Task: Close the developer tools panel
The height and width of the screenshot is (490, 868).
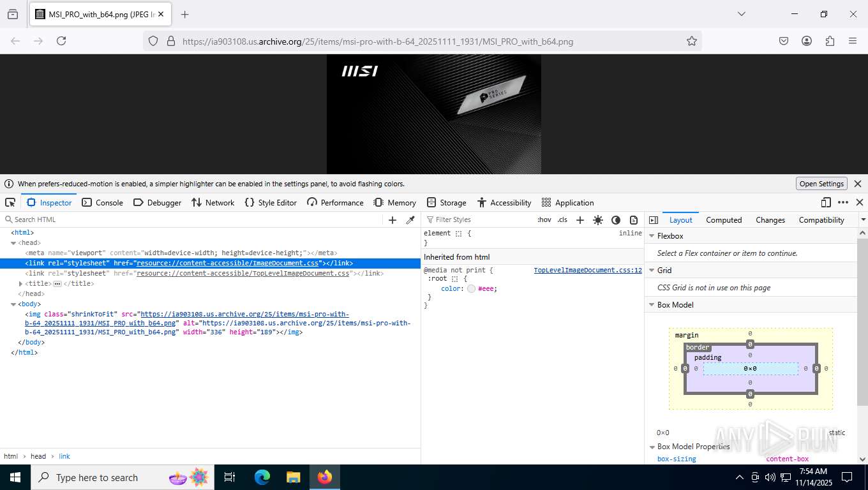Action: pyautogui.click(x=859, y=202)
